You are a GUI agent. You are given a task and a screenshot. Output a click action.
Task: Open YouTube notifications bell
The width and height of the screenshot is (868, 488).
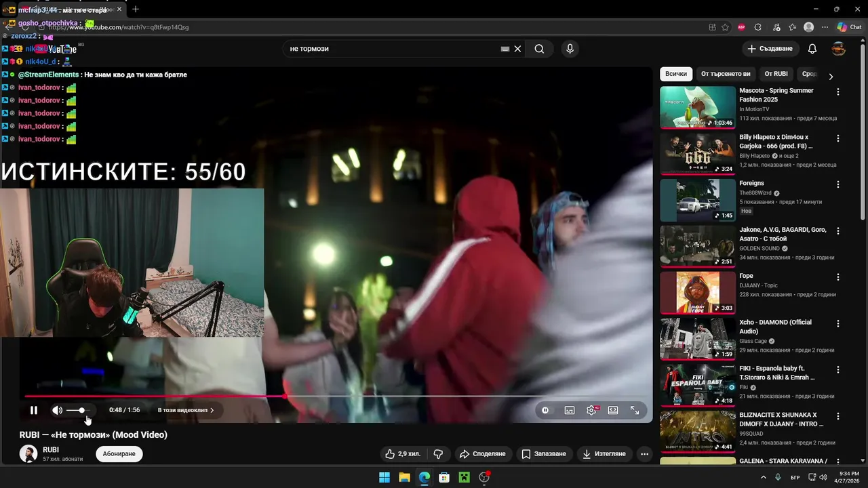tap(812, 49)
